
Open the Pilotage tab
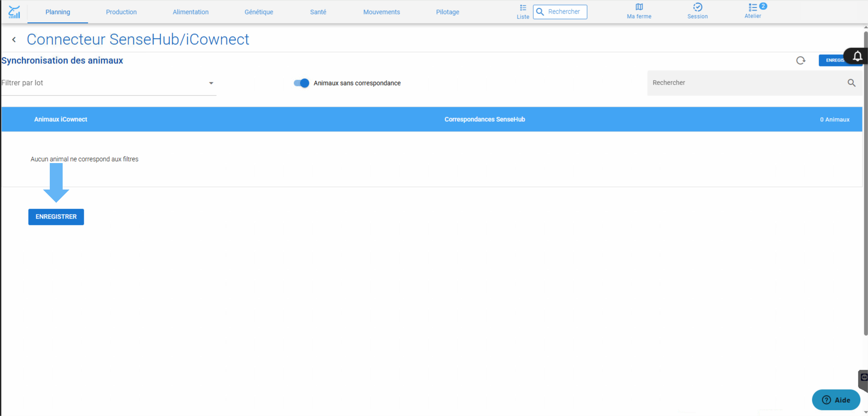448,12
